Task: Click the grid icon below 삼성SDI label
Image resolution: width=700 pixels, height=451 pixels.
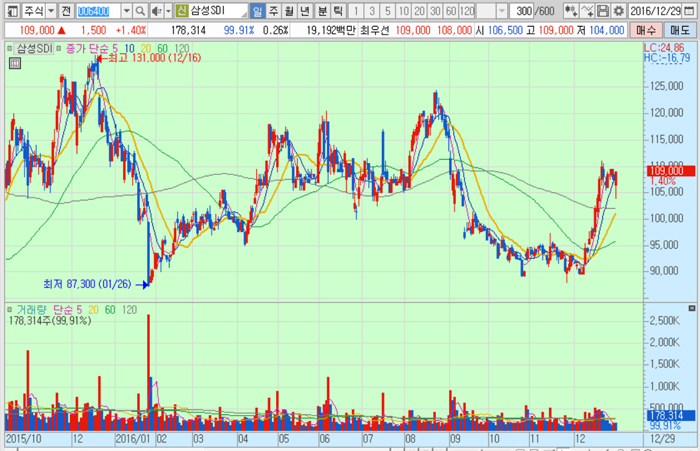Action: coord(14,64)
